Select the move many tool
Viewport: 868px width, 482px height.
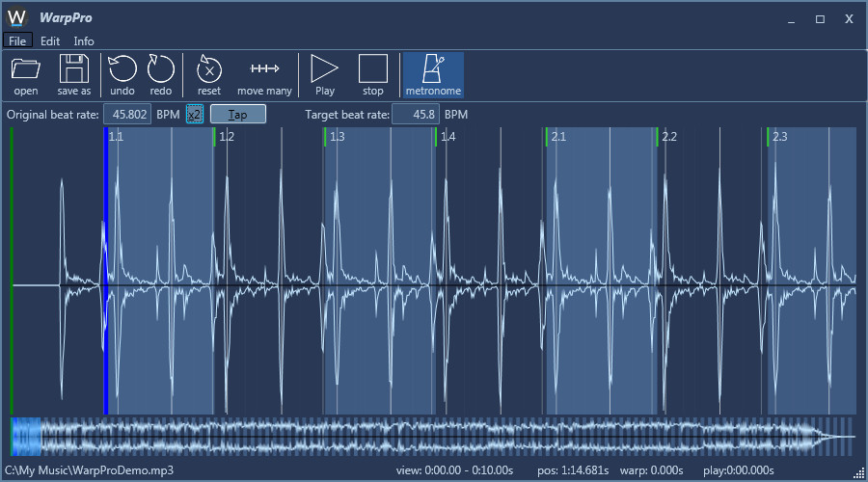tap(264, 74)
